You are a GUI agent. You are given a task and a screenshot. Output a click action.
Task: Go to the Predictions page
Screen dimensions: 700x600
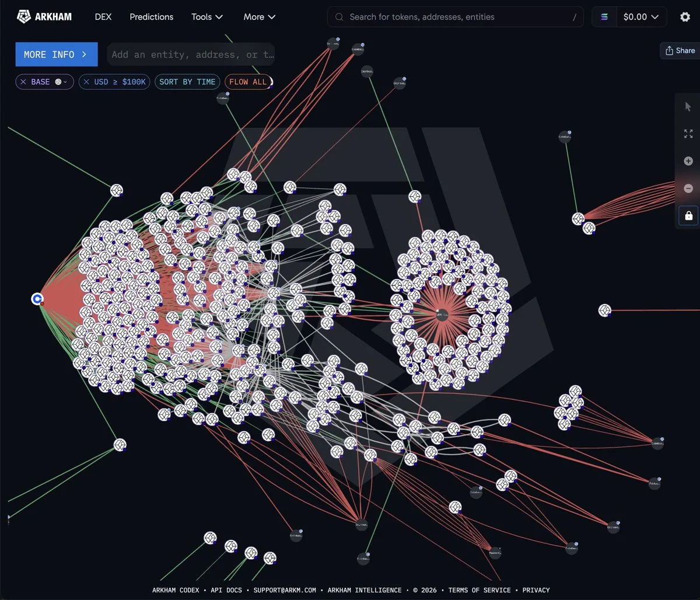(x=152, y=17)
